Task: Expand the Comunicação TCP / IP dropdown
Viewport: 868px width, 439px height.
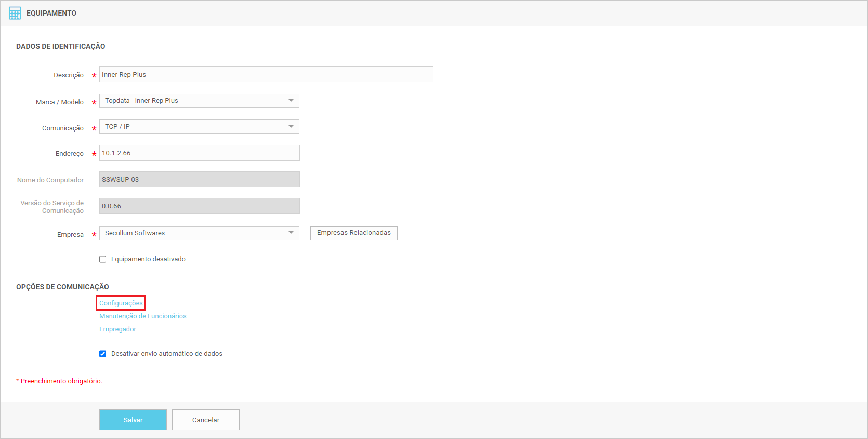Action: click(199, 127)
